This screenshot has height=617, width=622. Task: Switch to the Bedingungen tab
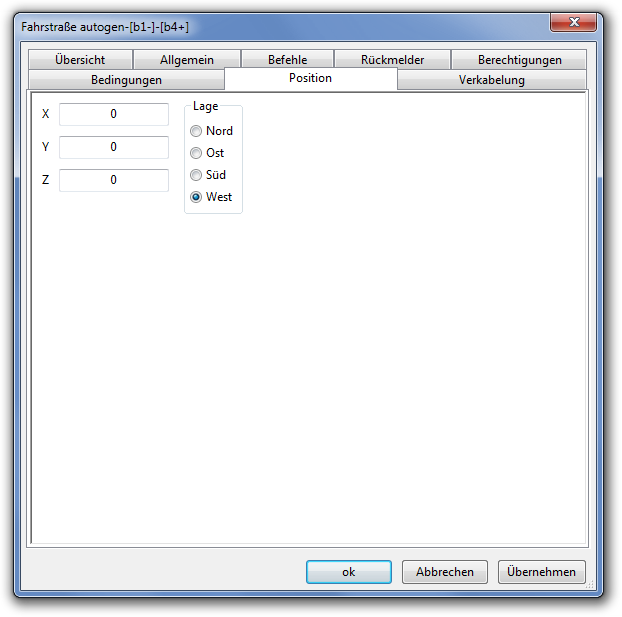127,80
